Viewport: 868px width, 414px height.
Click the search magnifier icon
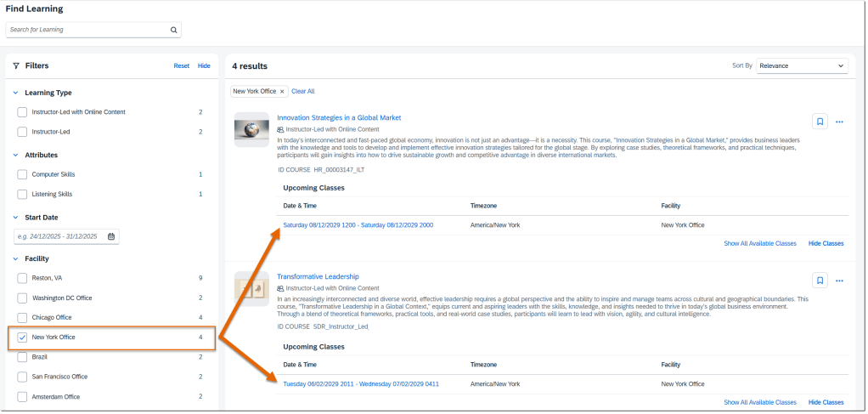pyautogui.click(x=173, y=30)
